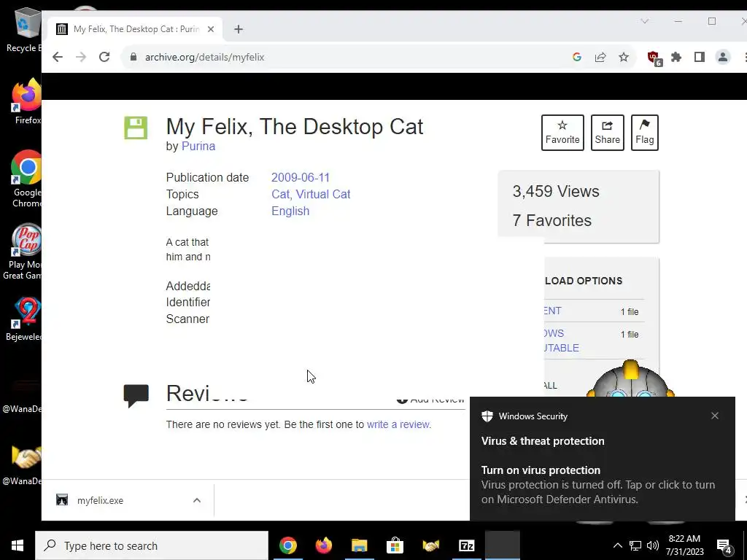Open Firefox from the taskbar
This screenshot has height=560, width=747.
click(323, 545)
